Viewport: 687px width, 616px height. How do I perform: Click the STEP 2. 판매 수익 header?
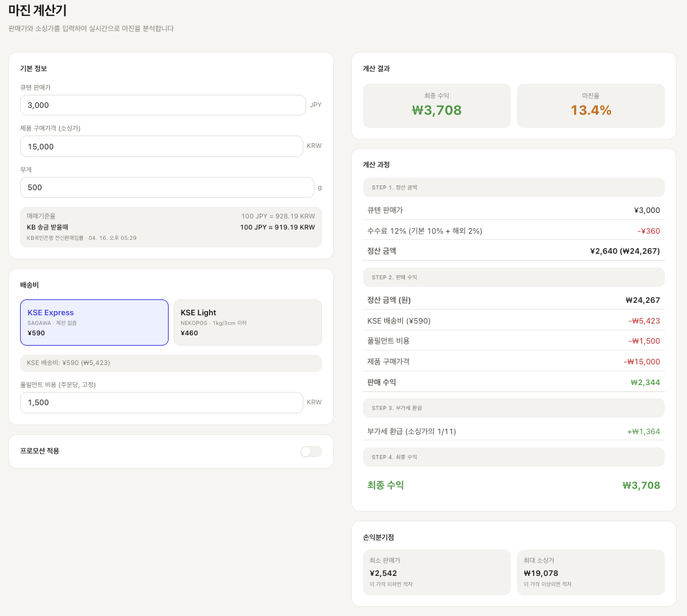pyautogui.click(x=514, y=277)
